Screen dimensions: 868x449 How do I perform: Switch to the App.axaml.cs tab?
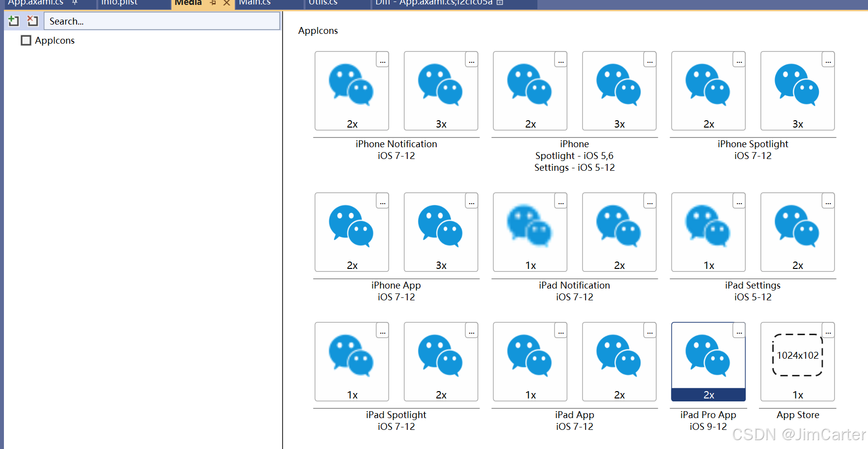[x=36, y=3]
